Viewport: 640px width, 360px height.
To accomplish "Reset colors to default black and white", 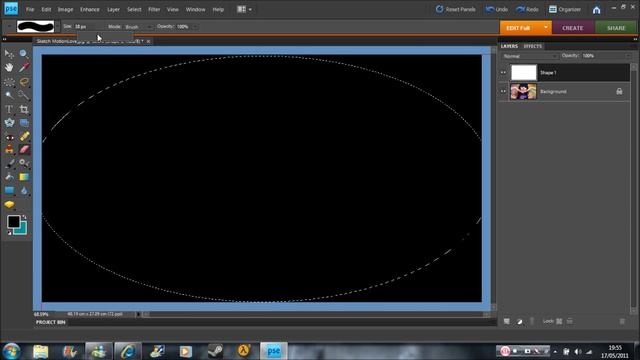I will coord(9,233).
